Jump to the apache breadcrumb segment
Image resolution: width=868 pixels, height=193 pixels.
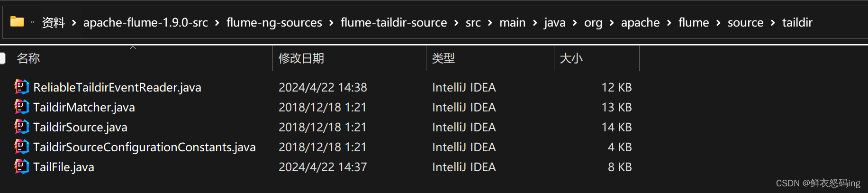(x=640, y=23)
